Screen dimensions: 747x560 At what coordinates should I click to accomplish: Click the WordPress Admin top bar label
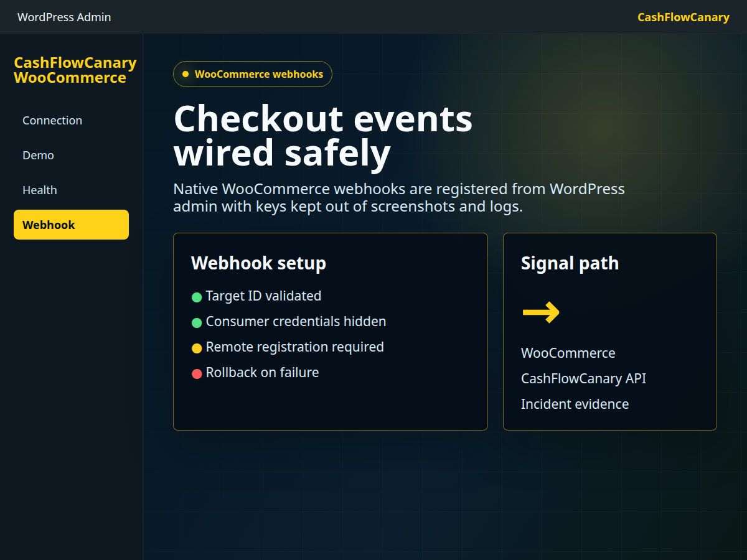pyautogui.click(x=64, y=17)
